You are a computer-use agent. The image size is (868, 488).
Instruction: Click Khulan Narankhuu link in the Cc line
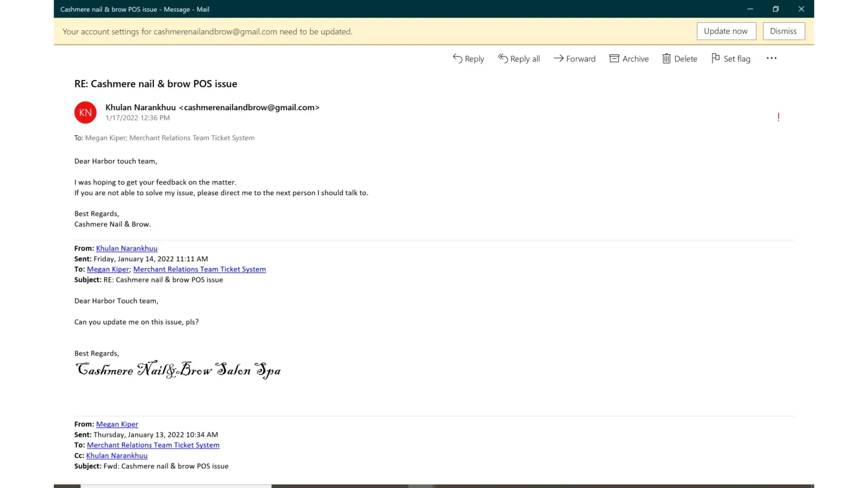point(117,456)
